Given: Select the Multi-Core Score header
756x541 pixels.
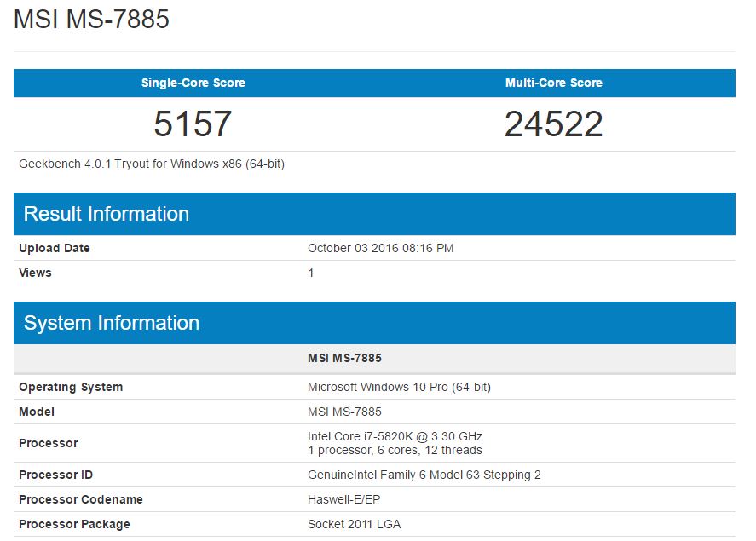Looking at the screenshot, I should [554, 83].
